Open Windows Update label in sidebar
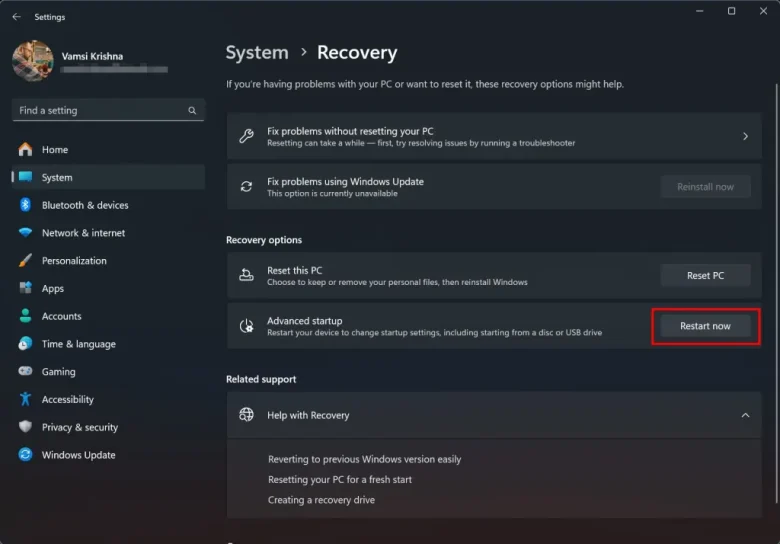 pyautogui.click(x=79, y=455)
